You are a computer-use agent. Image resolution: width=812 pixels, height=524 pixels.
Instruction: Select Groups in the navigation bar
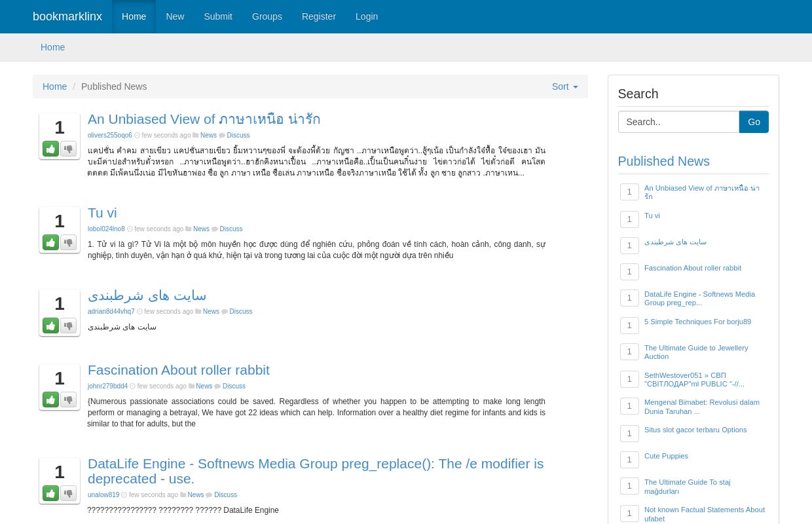tap(267, 16)
